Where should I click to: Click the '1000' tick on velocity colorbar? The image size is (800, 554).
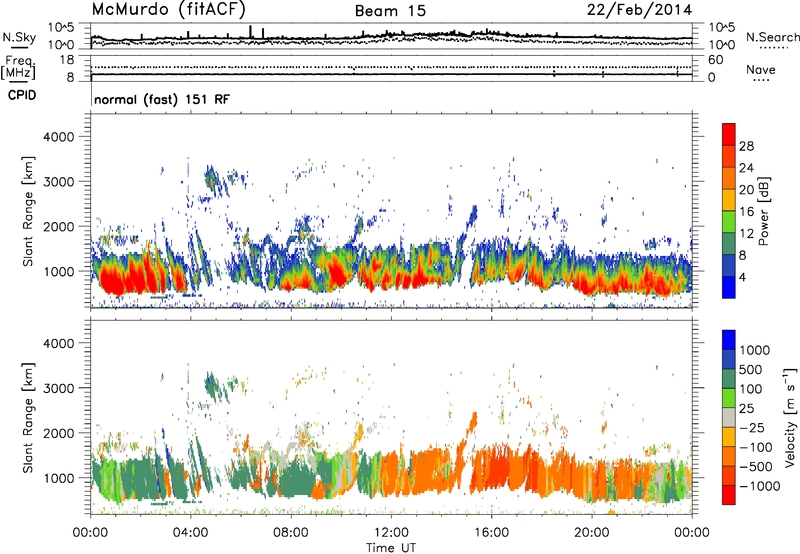755,350
